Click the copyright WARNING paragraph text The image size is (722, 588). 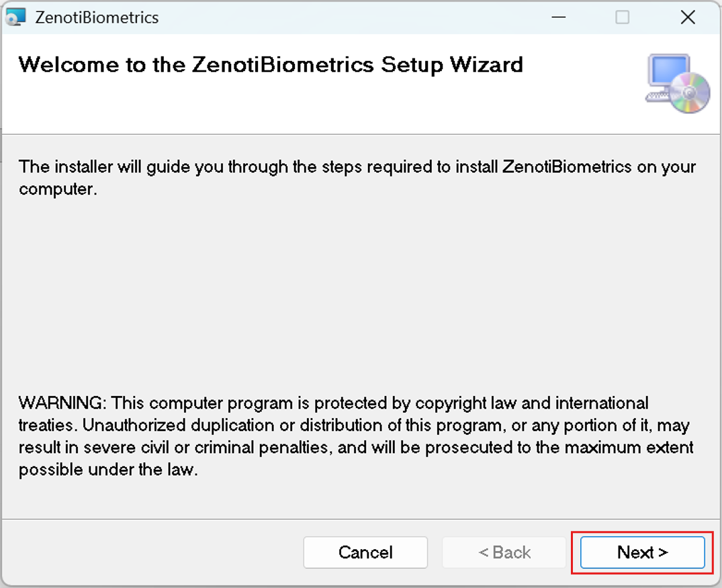click(356, 436)
